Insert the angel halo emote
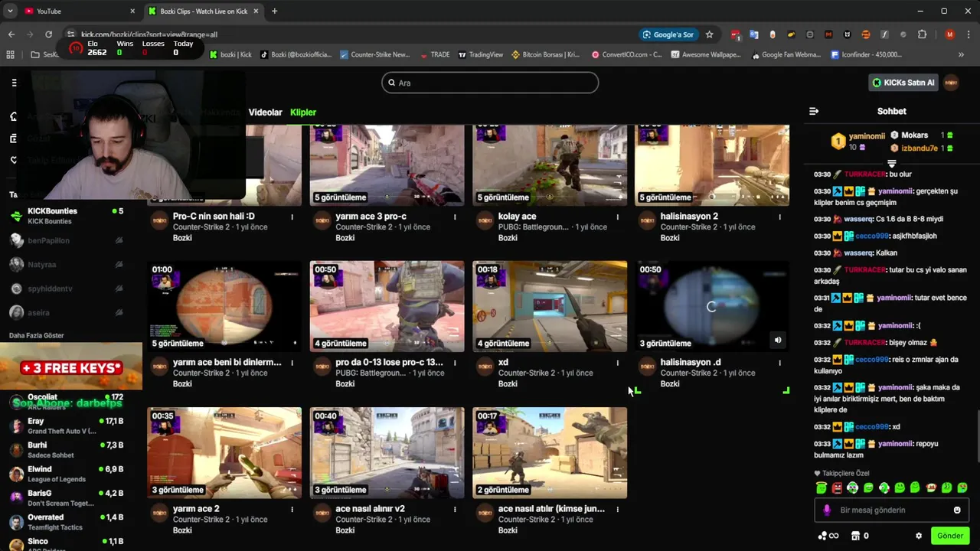The height and width of the screenshot is (551, 980). 822,487
